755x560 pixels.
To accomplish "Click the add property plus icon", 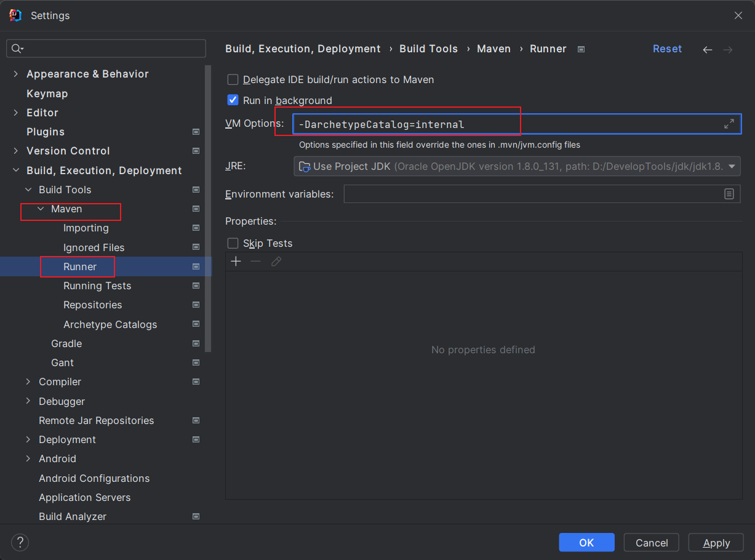I will click(236, 262).
